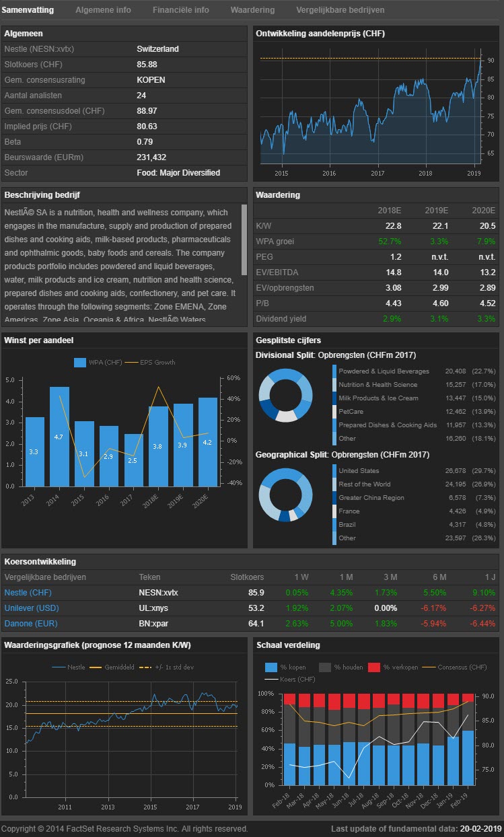Toggle the WPA (CHF) legend swatch
This screenshot has height=837, width=504.
(x=80, y=363)
